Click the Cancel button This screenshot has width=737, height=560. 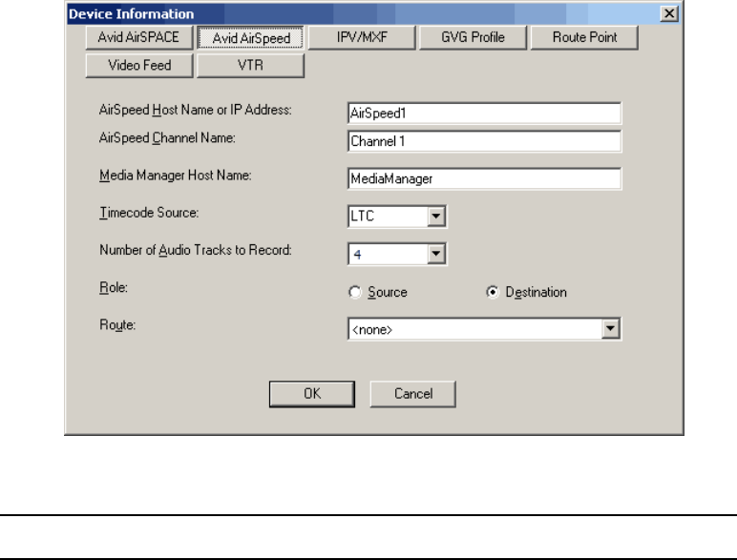click(413, 394)
